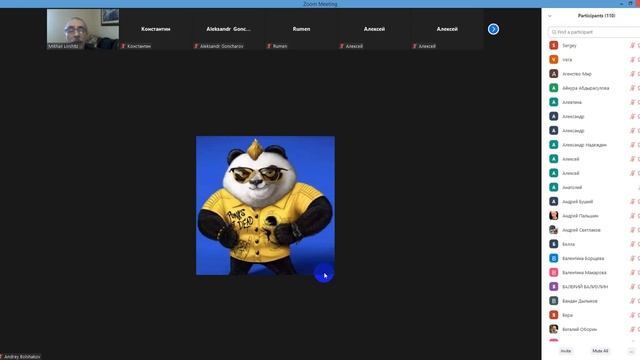
Task: Click muted microphone icon in Белла's row
Action: pos(632,244)
